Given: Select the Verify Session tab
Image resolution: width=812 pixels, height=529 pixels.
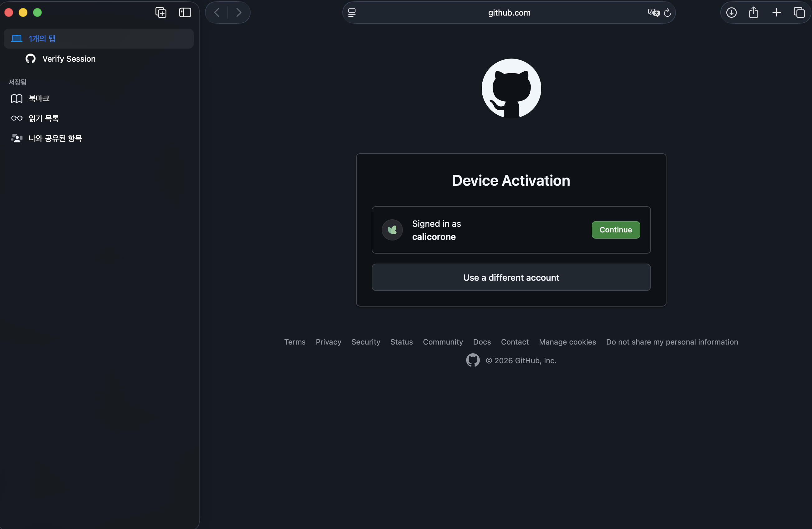Looking at the screenshot, I should pyautogui.click(x=69, y=59).
